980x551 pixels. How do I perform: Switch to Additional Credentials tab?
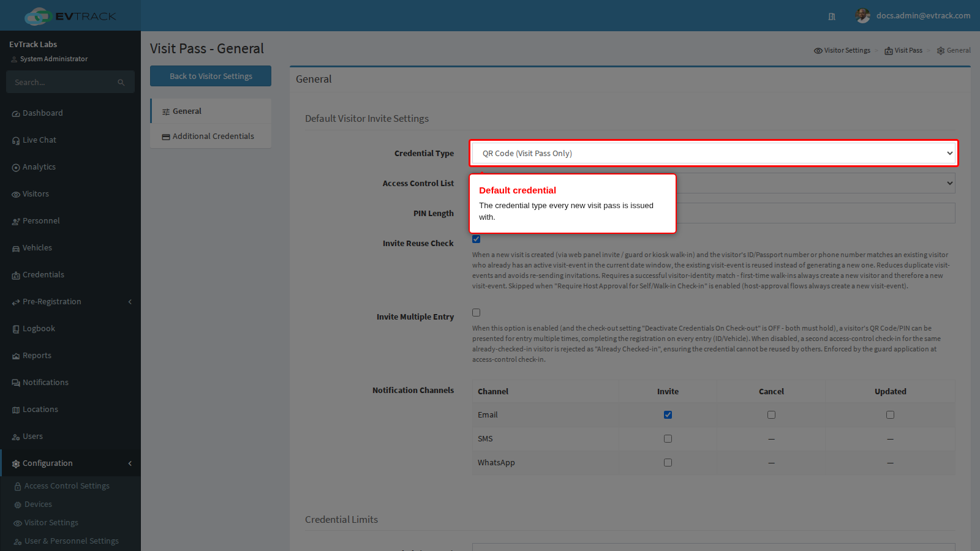coord(211,137)
